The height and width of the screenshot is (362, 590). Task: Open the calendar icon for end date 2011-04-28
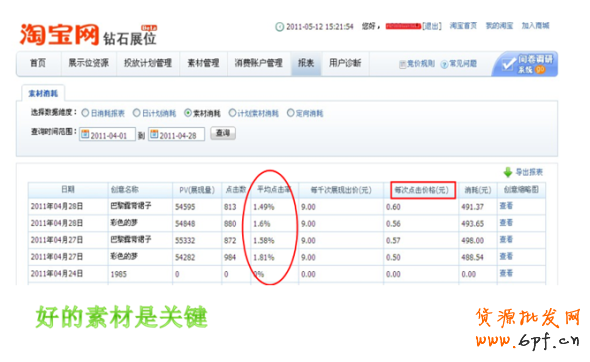coord(154,134)
